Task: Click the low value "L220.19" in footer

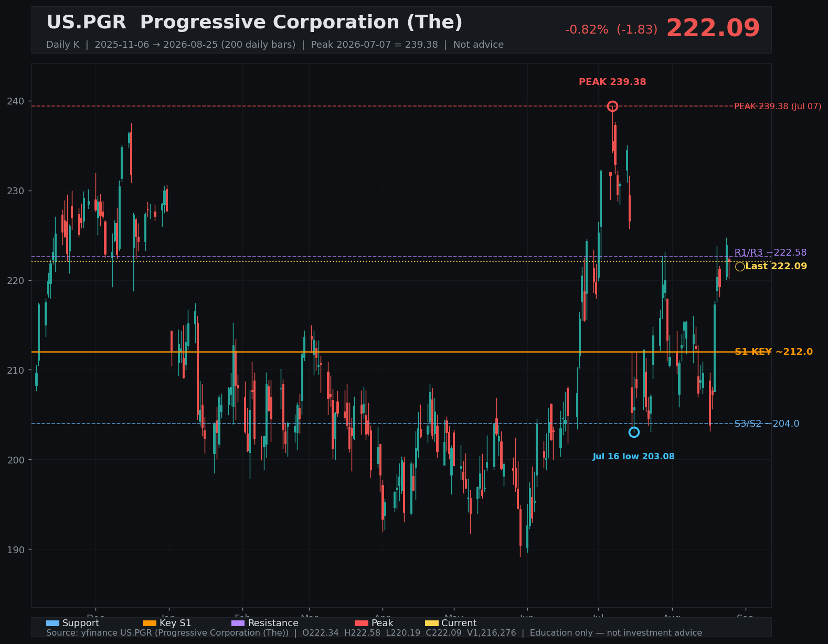Action: point(403,633)
